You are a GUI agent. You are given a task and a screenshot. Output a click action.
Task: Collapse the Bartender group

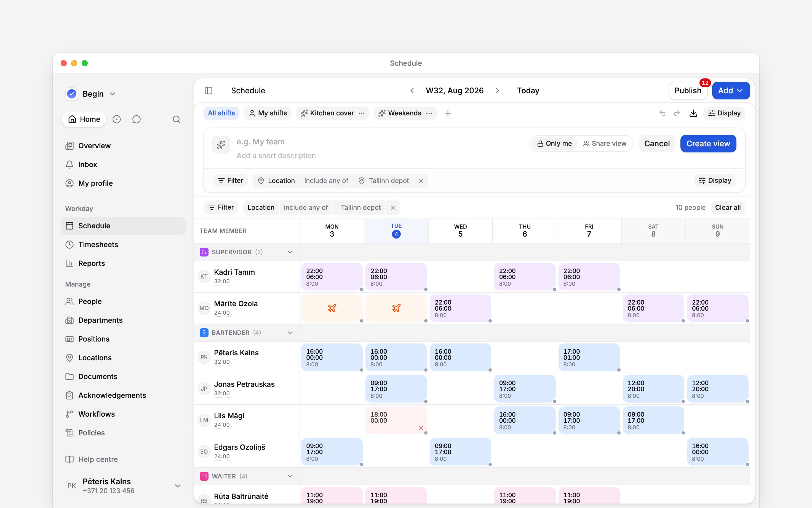290,333
